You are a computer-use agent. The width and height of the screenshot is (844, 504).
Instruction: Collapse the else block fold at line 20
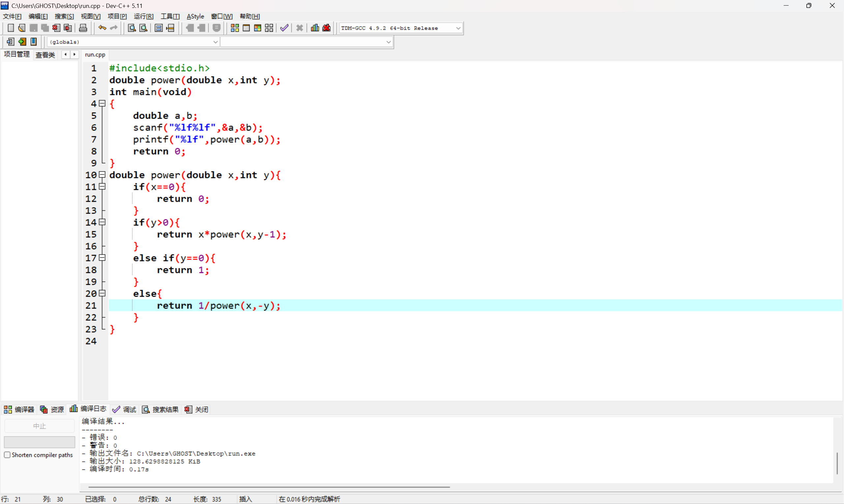click(x=102, y=293)
